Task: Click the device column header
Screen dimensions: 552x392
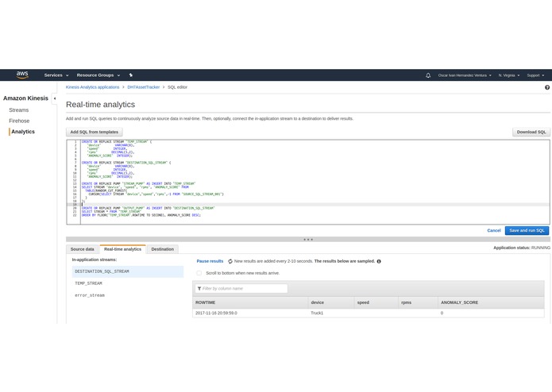Action: coord(331,302)
